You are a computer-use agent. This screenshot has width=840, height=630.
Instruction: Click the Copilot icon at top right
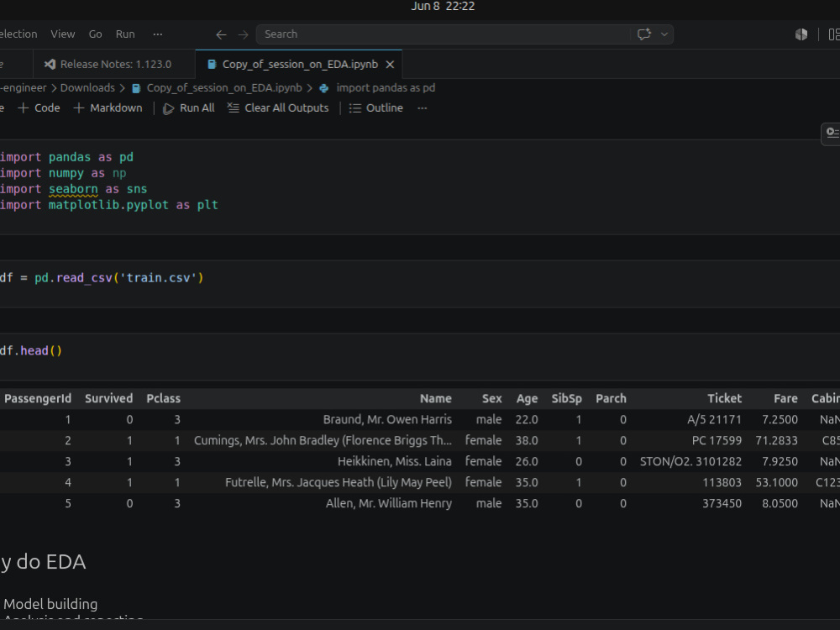point(801,34)
